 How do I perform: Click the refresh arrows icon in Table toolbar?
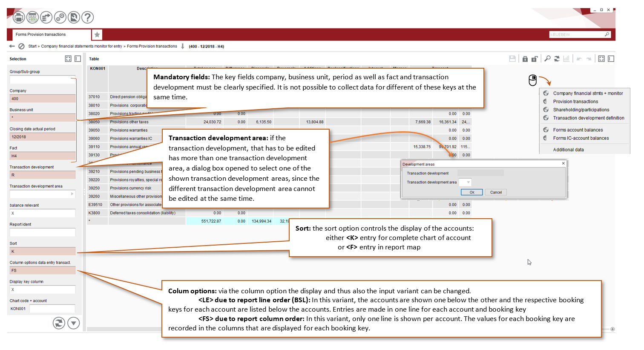[x=557, y=59]
